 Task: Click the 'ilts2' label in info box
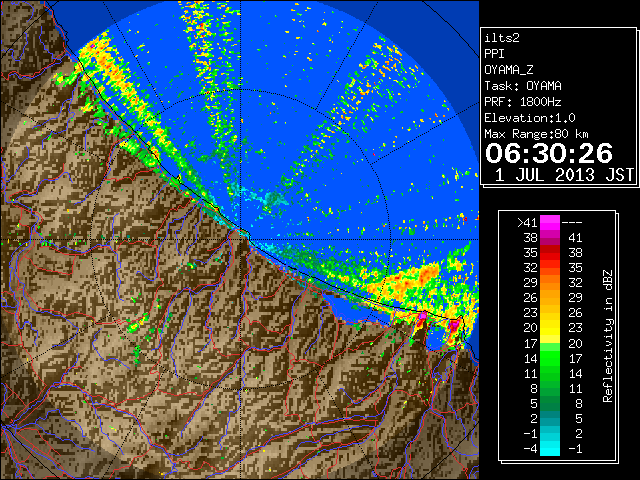pyautogui.click(x=502, y=38)
